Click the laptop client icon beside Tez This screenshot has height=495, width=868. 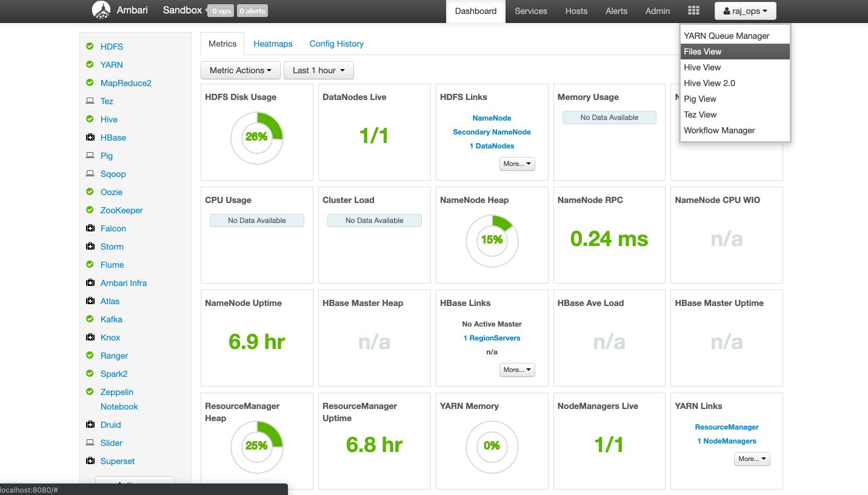tap(90, 101)
